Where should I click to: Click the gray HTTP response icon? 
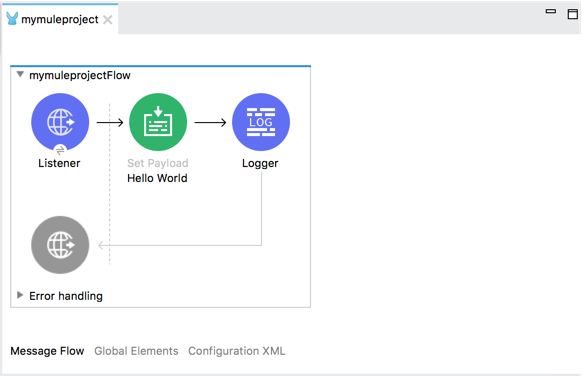(x=60, y=245)
